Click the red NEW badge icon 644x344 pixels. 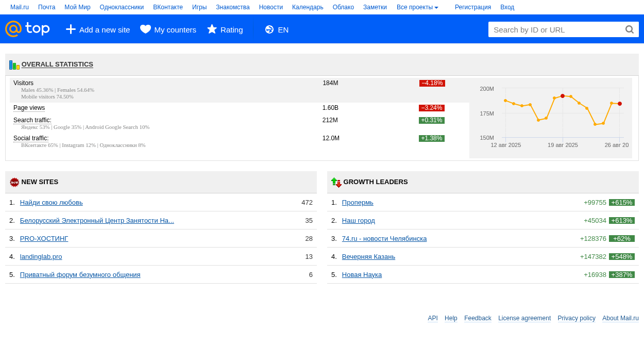tap(14, 182)
